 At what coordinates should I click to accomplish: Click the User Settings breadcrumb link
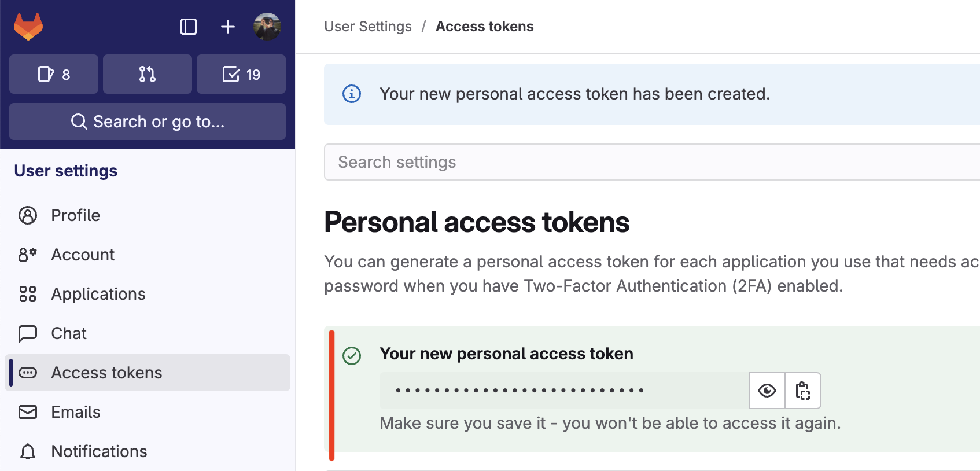[368, 27]
